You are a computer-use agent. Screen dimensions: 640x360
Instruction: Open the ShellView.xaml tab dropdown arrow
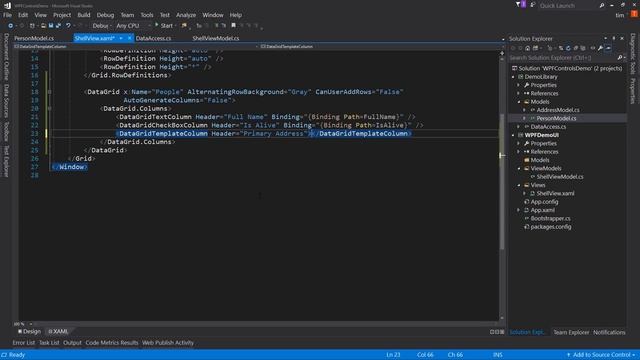pos(121,38)
